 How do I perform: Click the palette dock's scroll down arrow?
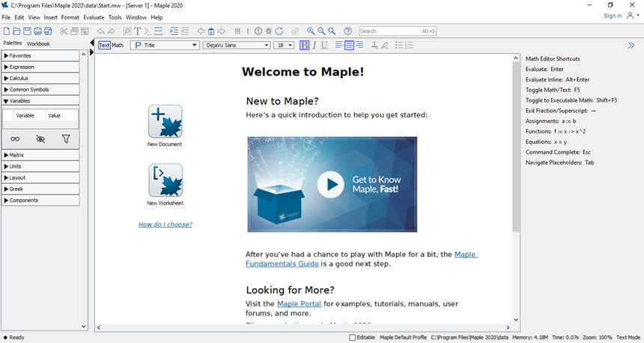[84, 327]
